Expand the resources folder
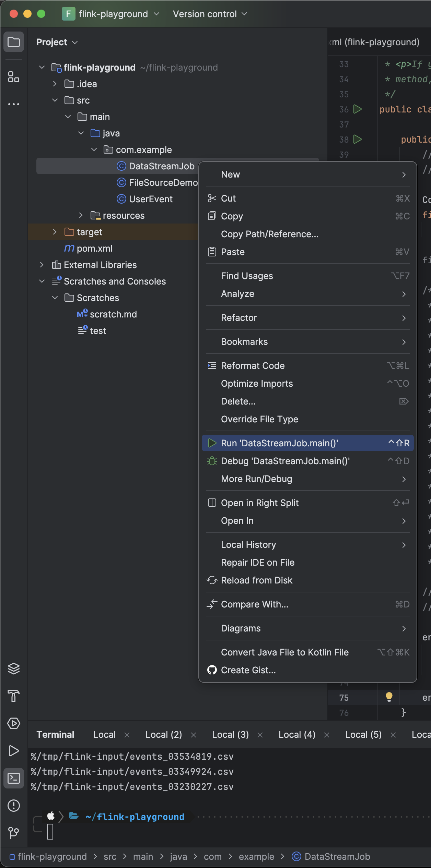This screenshot has width=431, height=868. pyautogui.click(x=81, y=216)
